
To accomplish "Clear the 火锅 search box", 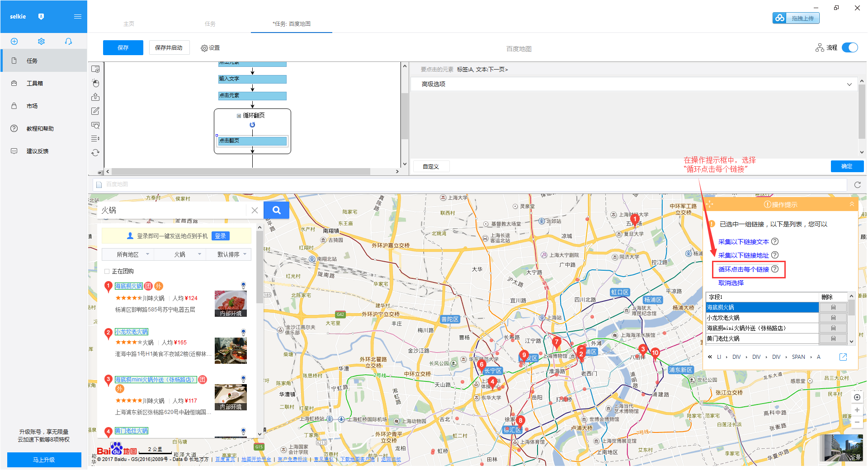I will (255, 210).
